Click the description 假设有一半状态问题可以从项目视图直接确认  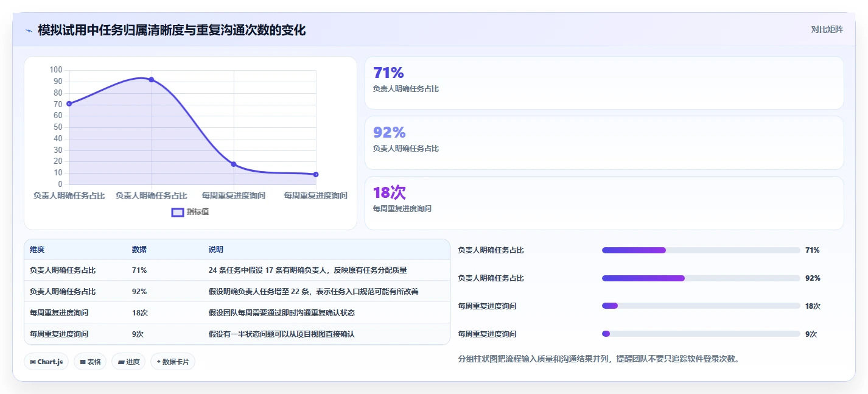[x=282, y=334]
